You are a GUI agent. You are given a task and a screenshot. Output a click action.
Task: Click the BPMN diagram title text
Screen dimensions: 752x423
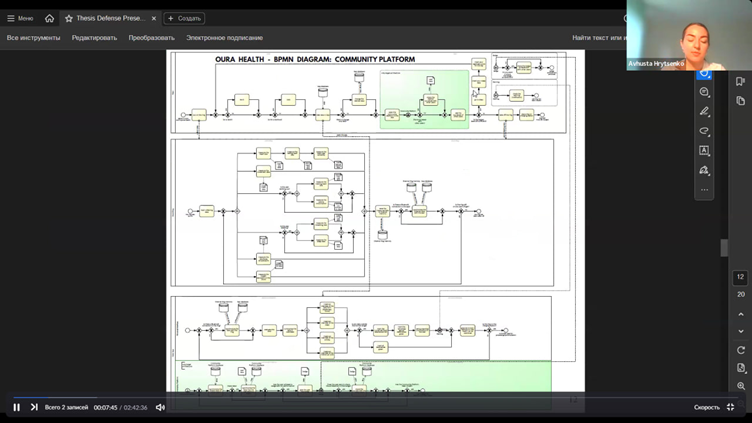tap(315, 59)
